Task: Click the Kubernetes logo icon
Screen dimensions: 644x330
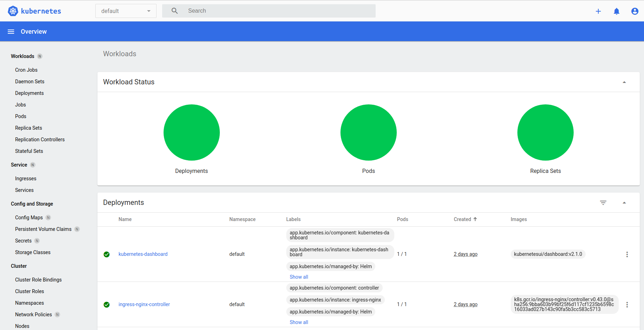Action: [x=13, y=11]
